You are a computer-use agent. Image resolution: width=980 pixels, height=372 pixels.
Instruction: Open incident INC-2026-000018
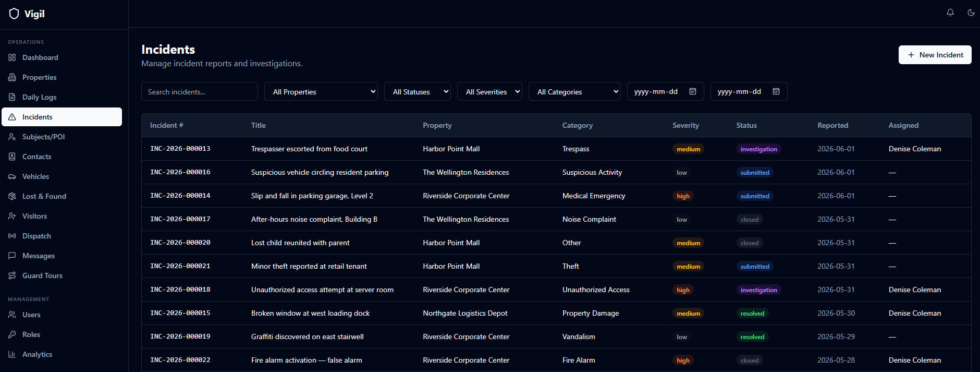[x=180, y=290]
